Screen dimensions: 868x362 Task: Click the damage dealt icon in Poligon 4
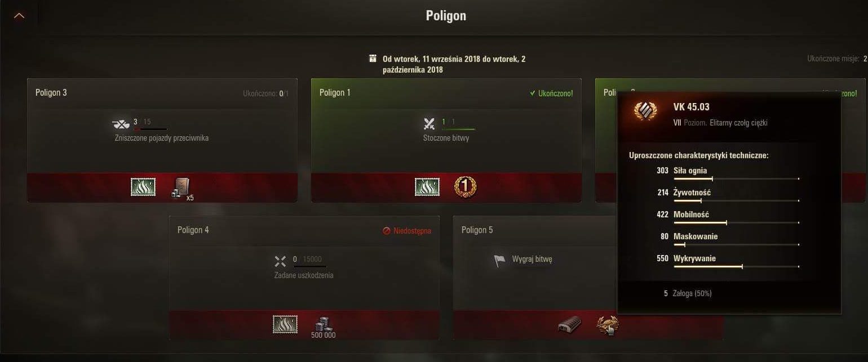tap(280, 261)
